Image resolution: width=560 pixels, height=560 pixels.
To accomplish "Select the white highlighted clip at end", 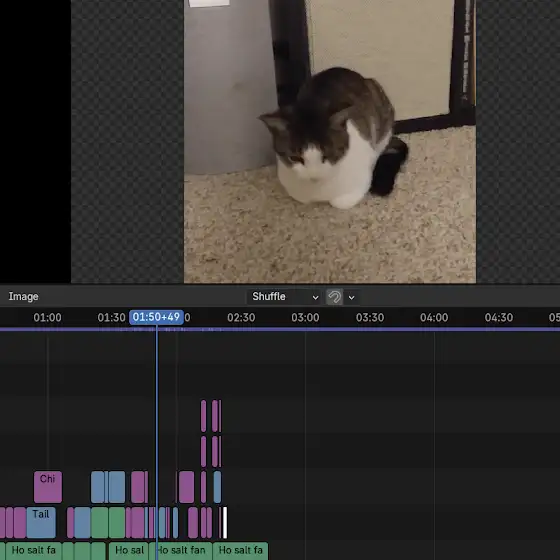I will tap(225, 522).
